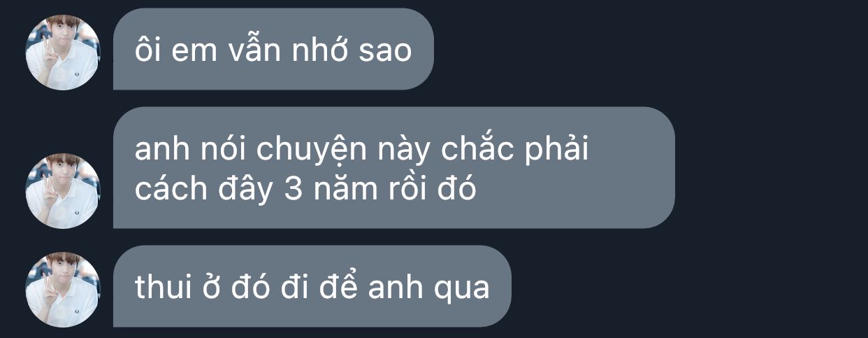The width and height of the screenshot is (868, 338).
Task: Click the word "ôi" starting the first message
Action: tap(147, 50)
